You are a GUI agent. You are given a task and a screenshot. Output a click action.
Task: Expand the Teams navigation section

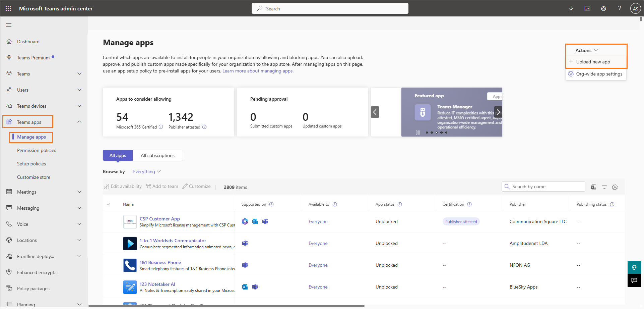79,74
